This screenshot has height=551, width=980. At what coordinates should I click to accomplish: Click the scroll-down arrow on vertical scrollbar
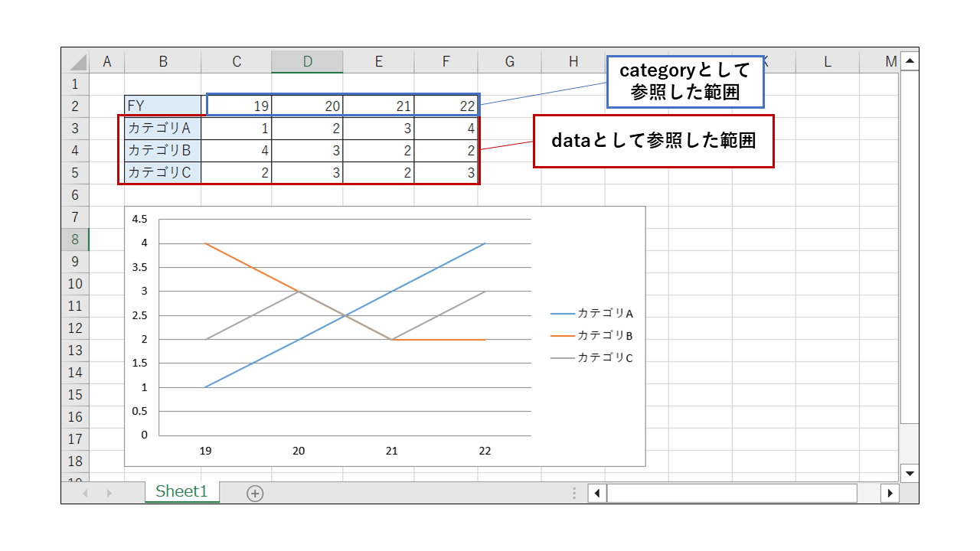[x=910, y=474]
